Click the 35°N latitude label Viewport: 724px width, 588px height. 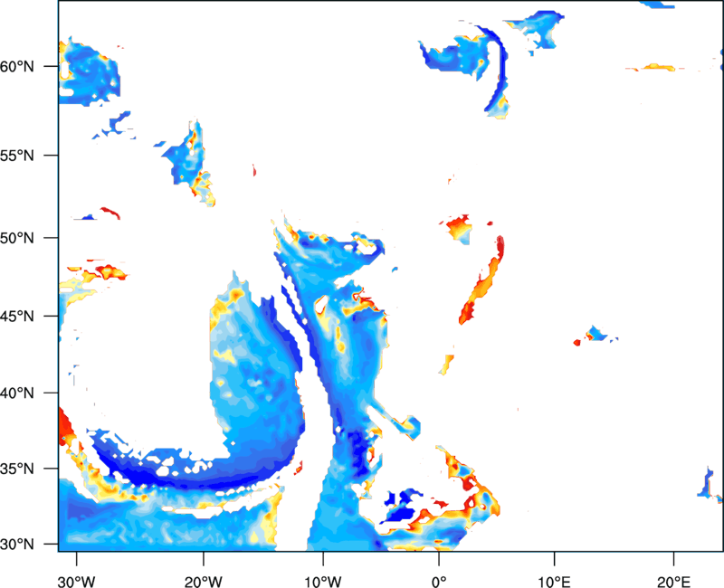pos(16,469)
